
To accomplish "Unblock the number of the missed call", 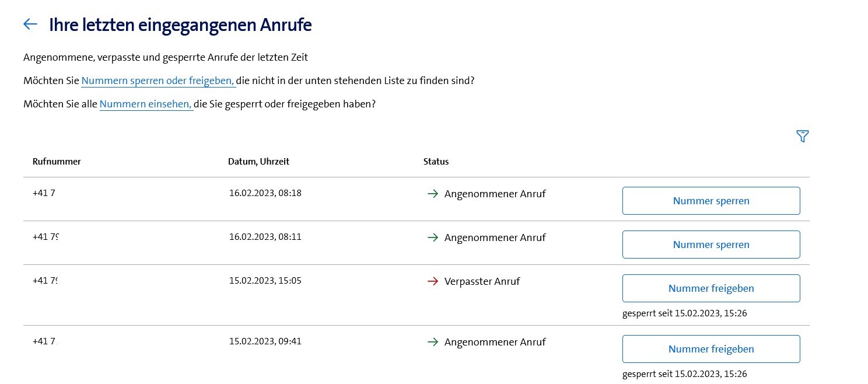I will click(x=710, y=288).
